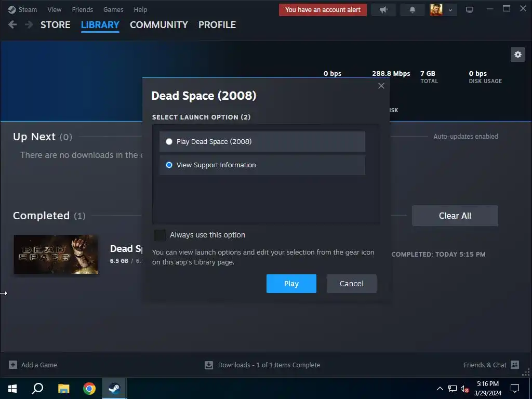The width and height of the screenshot is (532, 399).
Task: Click the Up Next heading
Action: tap(34, 137)
